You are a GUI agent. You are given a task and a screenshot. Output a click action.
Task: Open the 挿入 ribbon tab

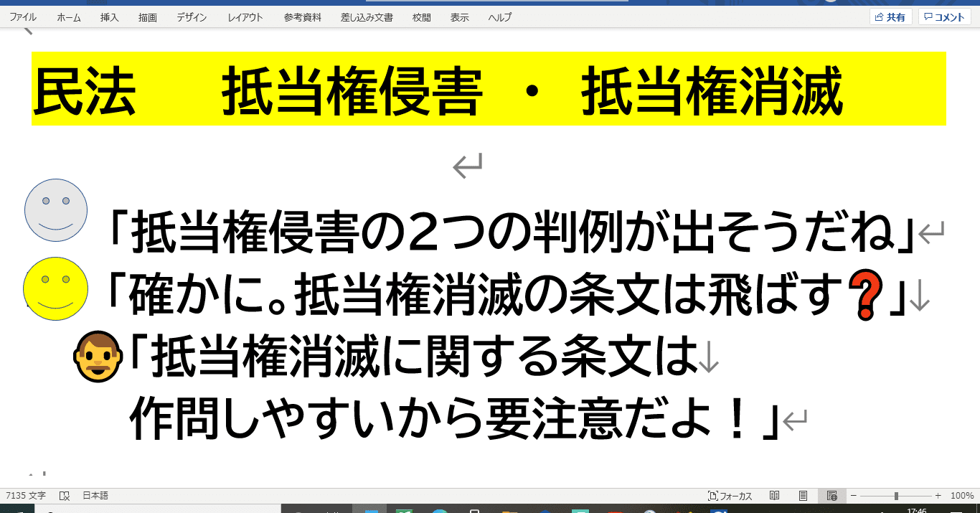click(x=109, y=17)
